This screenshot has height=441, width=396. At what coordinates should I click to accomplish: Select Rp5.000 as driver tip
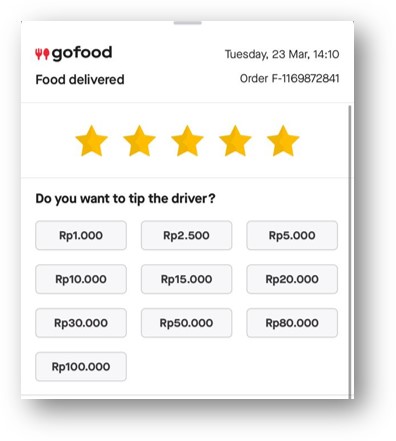292,235
